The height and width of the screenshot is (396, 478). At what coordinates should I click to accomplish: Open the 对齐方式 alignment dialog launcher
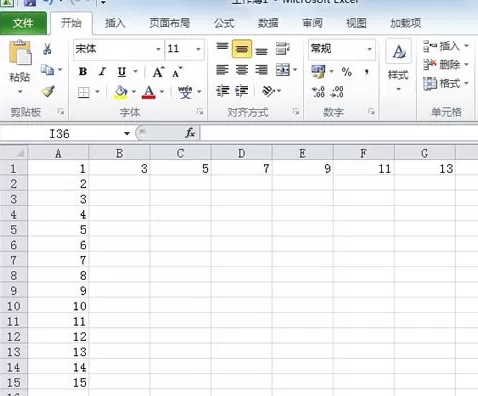pos(296,112)
